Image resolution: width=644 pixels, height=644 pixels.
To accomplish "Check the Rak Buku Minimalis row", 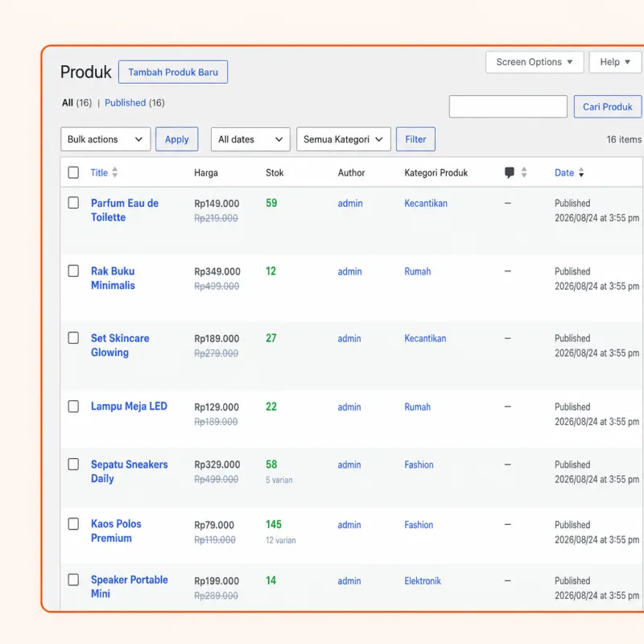I will pos(73,270).
